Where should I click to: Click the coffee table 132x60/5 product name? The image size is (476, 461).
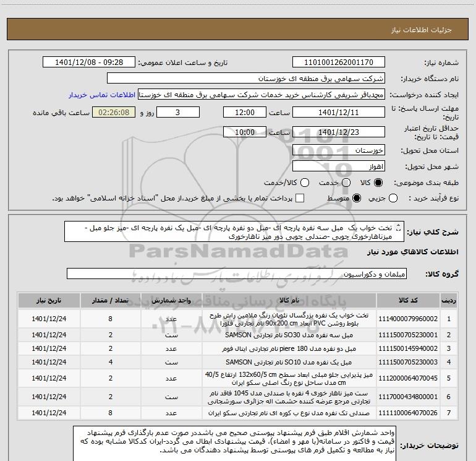pos(289,379)
